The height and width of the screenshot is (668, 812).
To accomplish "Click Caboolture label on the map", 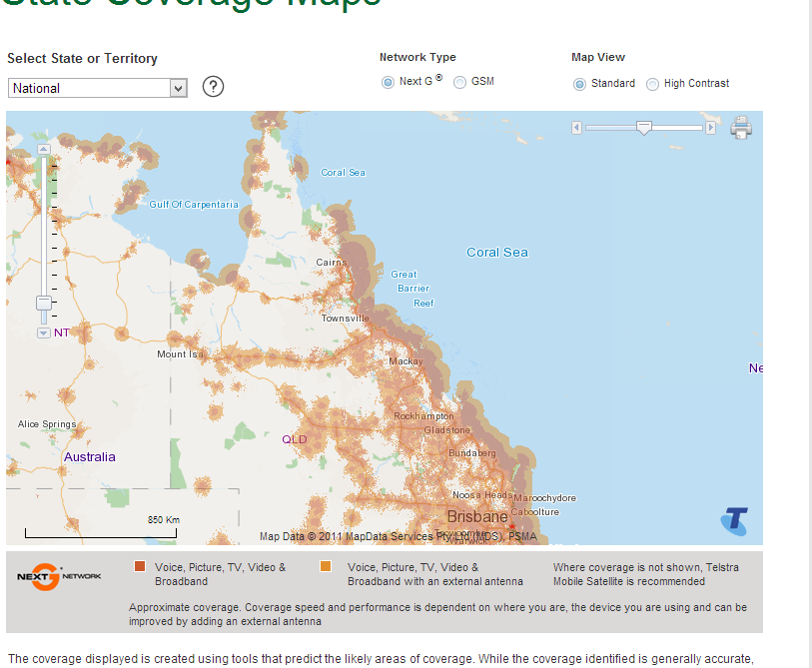I will [x=535, y=512].
